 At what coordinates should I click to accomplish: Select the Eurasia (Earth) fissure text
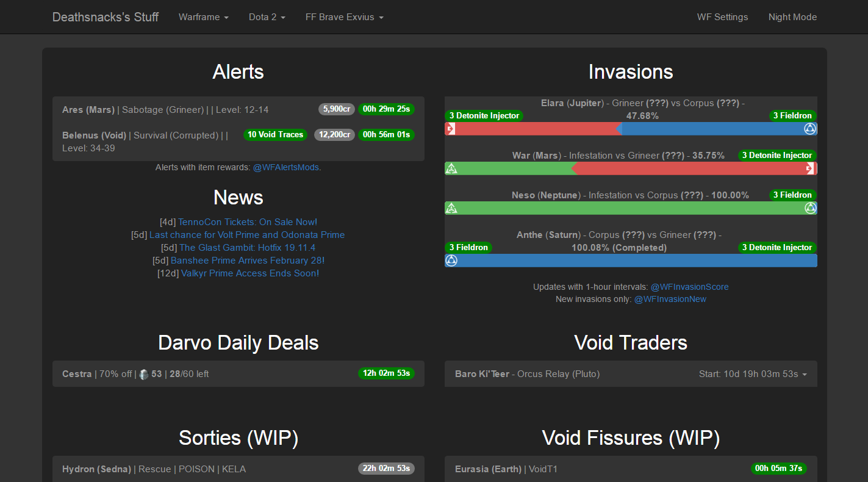pos(506,469)
